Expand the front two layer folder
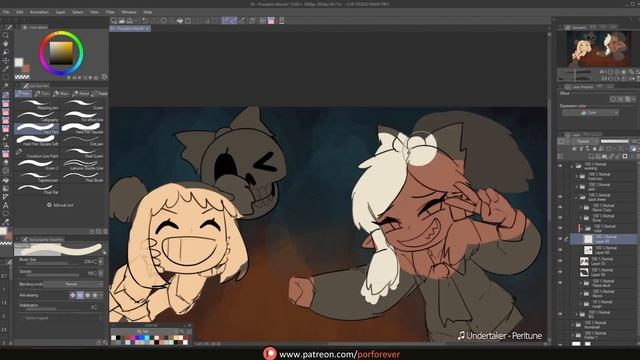The width and height of the screenshot is (640, 360). point(577,176)
